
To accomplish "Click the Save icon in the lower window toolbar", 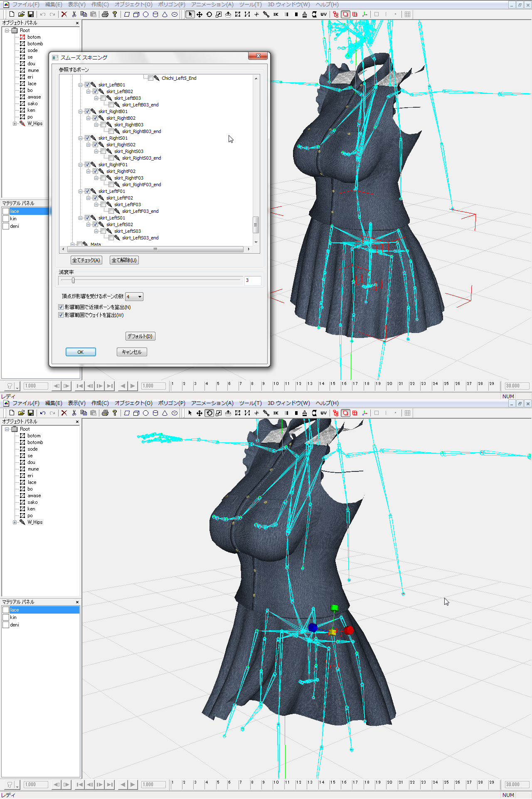I will click(31, 413).
